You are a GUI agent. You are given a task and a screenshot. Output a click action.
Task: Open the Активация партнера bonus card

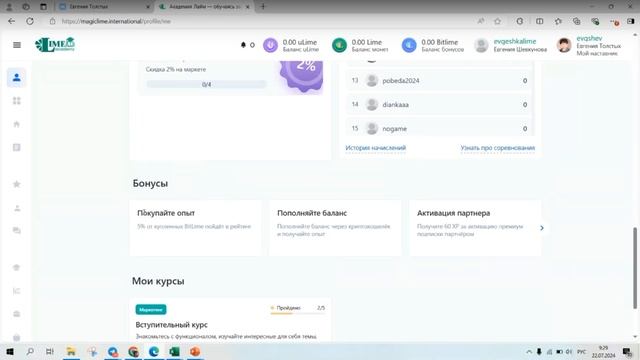click(x=475, y=228)
